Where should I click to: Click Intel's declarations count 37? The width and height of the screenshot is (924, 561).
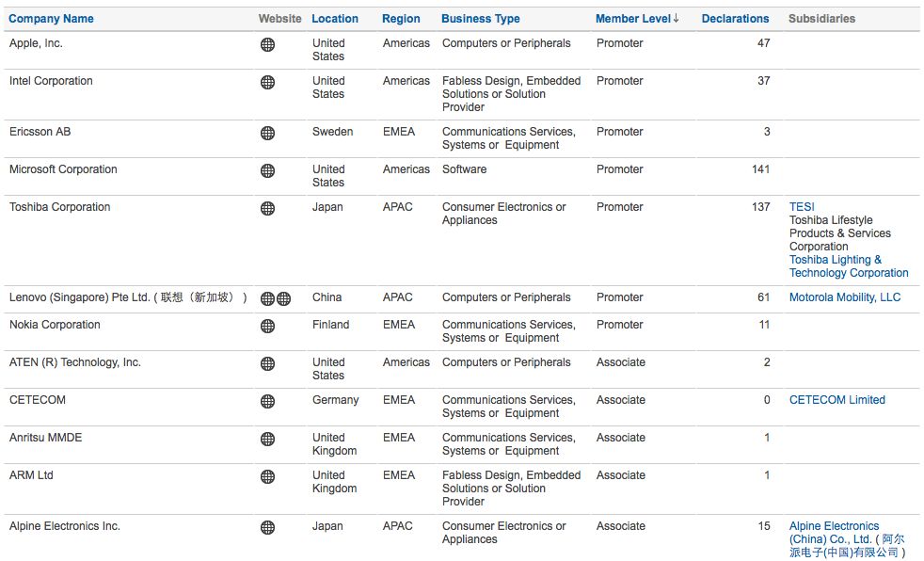(764, 81)
